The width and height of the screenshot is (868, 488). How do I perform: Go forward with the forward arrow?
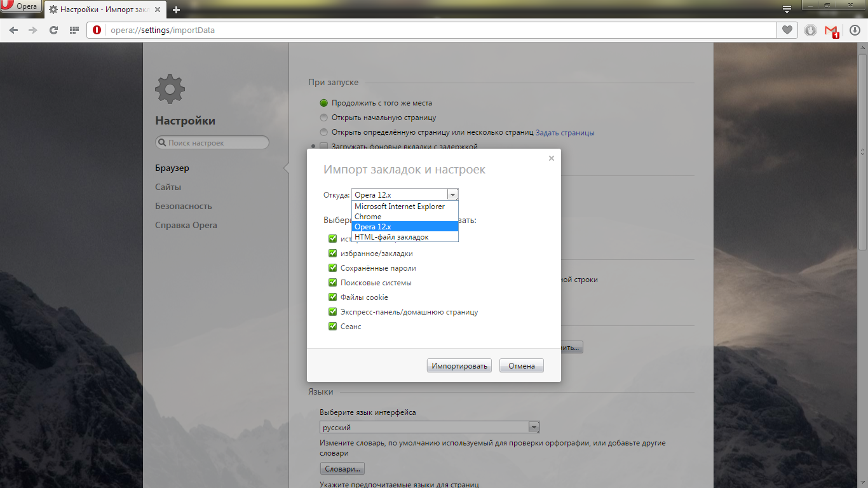click(x=33, y=30)
